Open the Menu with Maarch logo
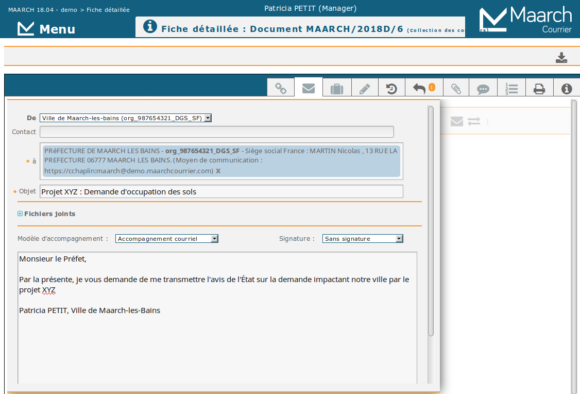The image size is (580, 394). pos(46,28)
